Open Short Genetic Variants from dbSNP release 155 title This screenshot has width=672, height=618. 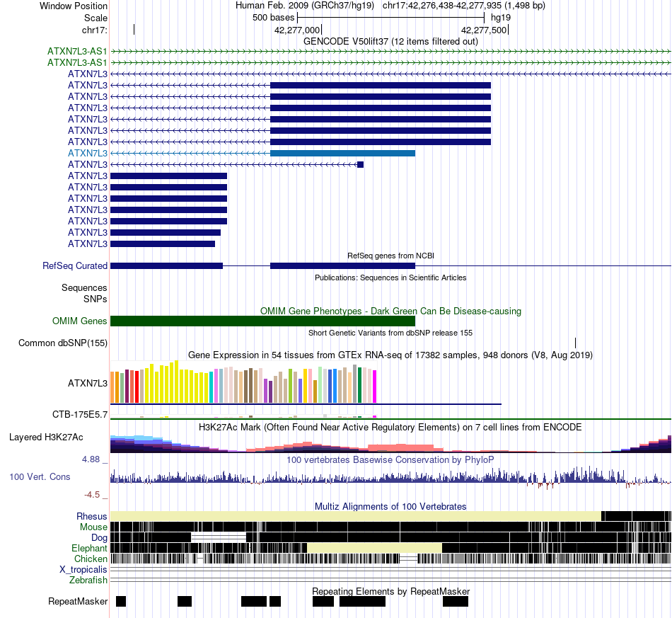pos(390,333)
